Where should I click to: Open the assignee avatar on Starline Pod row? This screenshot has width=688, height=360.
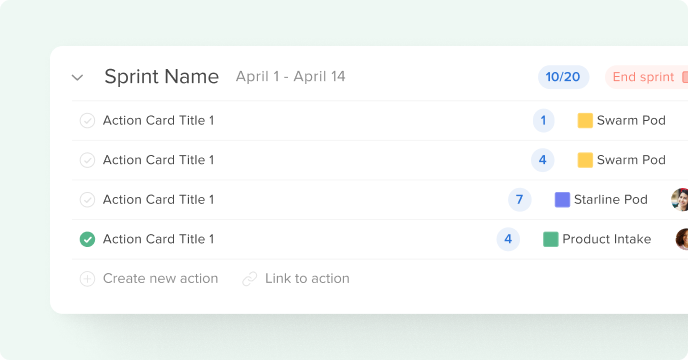coord(680,200)
